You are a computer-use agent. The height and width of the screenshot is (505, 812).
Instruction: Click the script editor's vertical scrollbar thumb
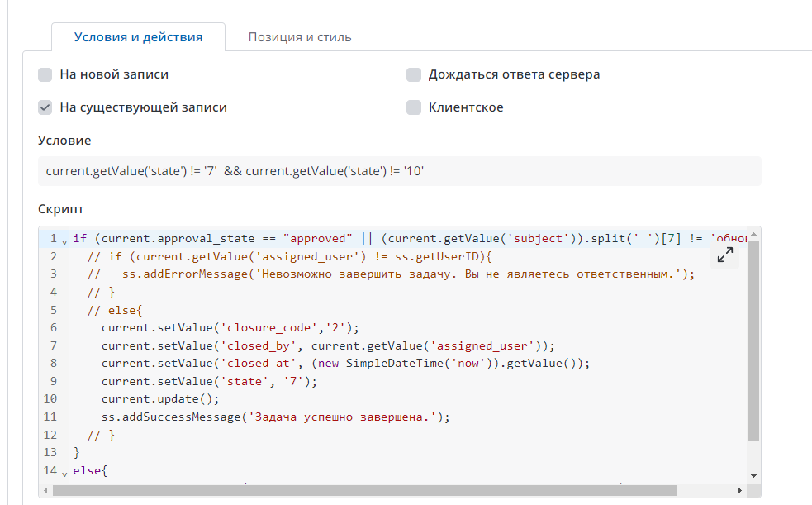tap(753, 339)
